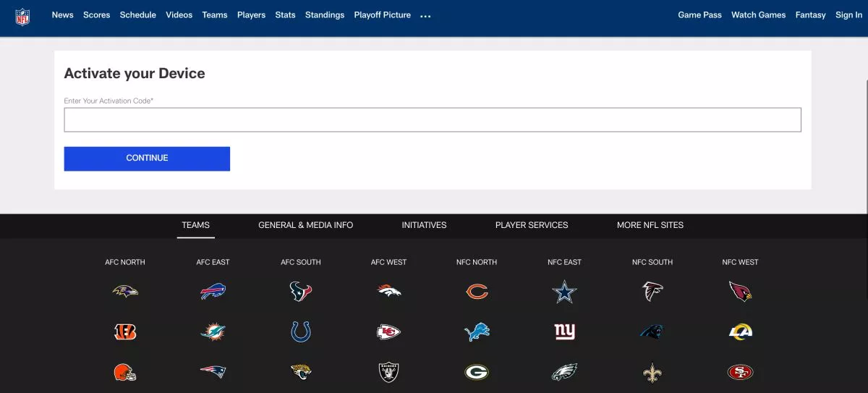Open the Watch Games link

[758, 15]
